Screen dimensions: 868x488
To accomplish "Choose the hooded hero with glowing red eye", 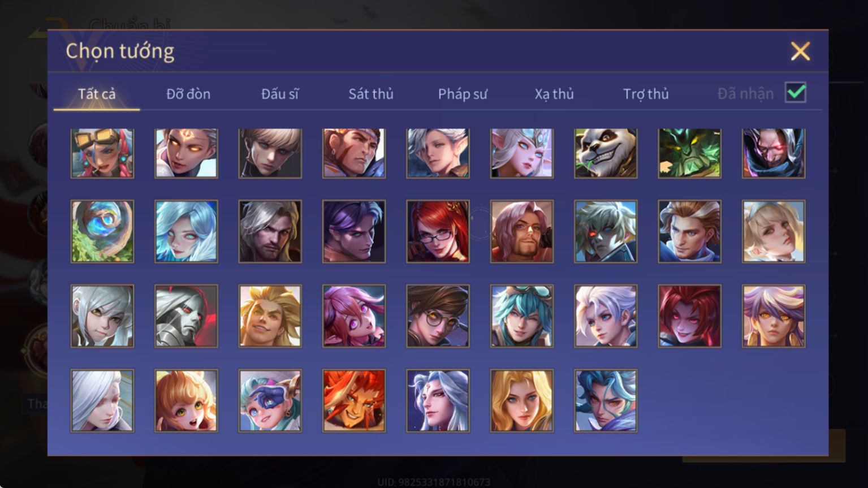I will 774,153.
